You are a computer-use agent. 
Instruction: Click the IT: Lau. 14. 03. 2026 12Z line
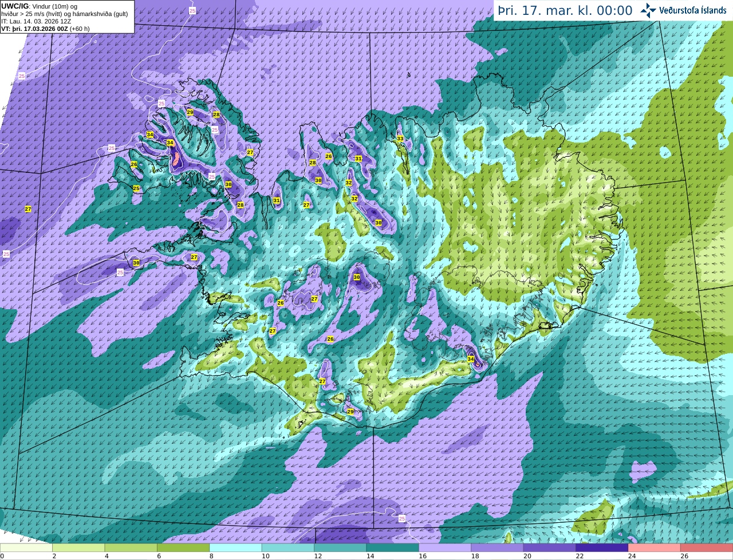(36, 21)
